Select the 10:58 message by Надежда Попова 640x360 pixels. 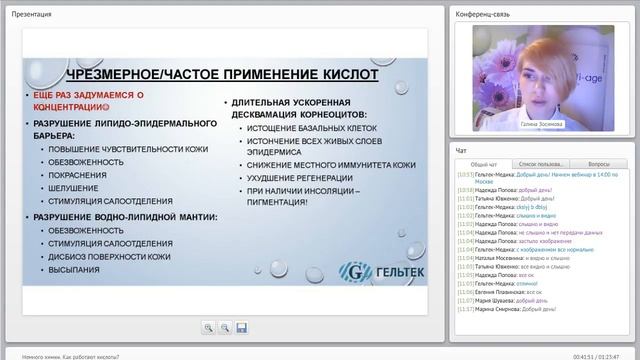pyautogui.click(x=504, y=190)
